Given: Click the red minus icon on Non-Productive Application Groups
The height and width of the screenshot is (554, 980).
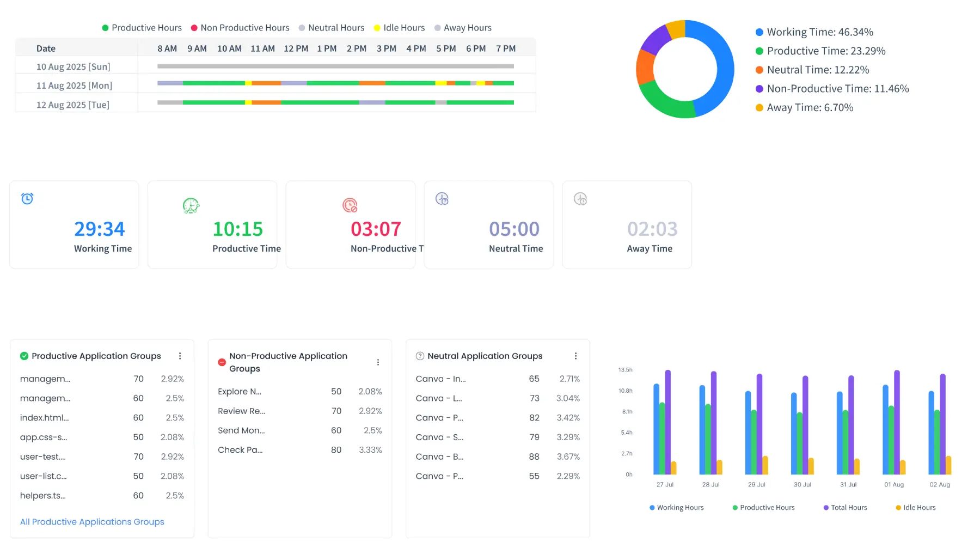Looking at the screenshot, I should click(x=222, y=361).
